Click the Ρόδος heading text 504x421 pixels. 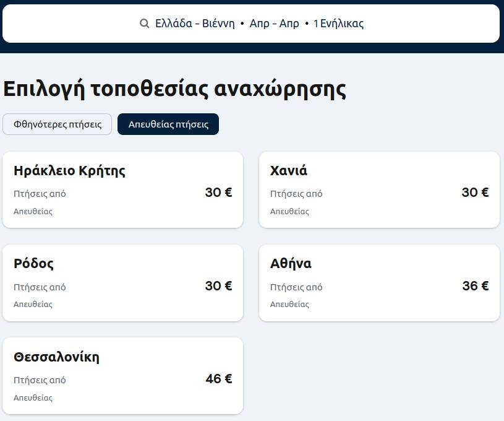pyautogui.click(x=33, y=264)
